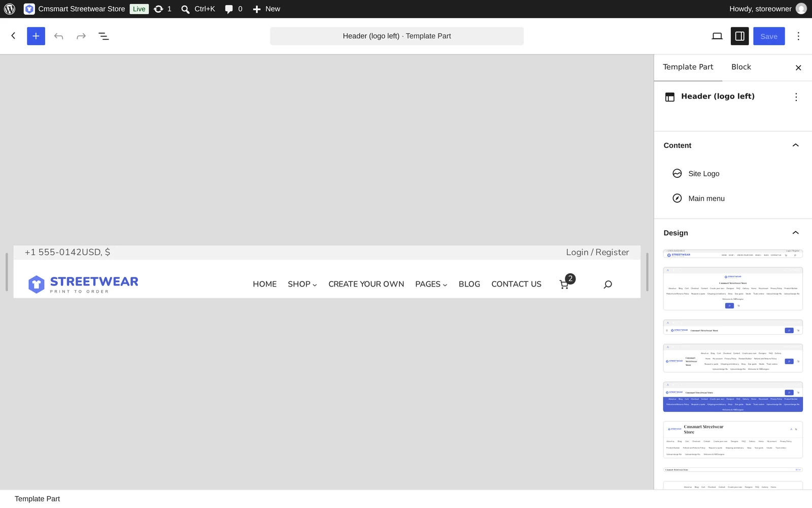Select the Site Logo block in Content
Viewport: 812px width, 508px height.
click(x=733, y=174)
